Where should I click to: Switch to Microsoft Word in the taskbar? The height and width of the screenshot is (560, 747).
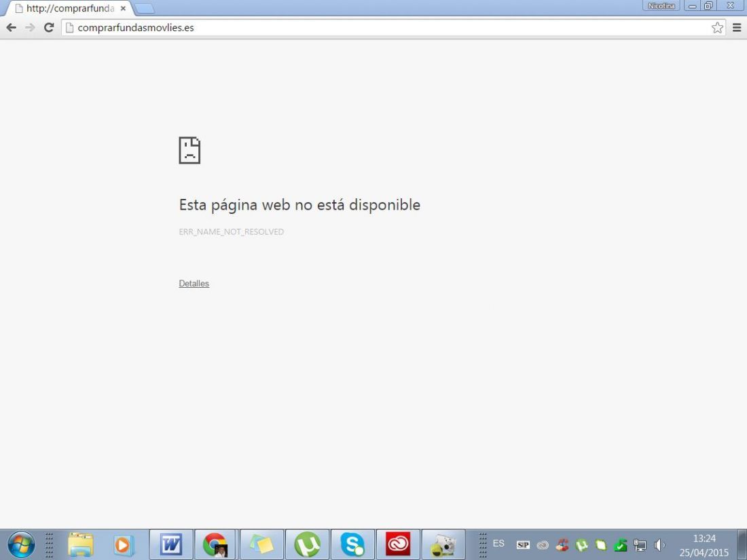tap(171, 544)
